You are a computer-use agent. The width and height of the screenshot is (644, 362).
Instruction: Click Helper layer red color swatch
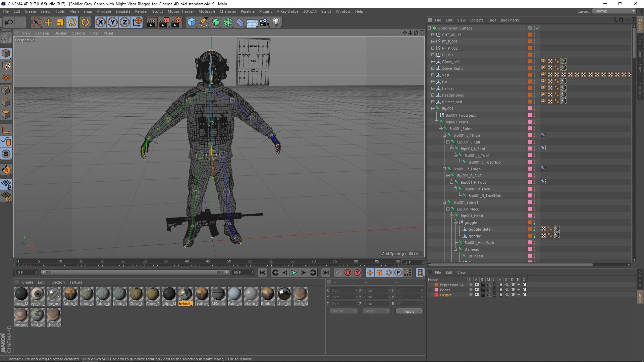coord(436,295)
